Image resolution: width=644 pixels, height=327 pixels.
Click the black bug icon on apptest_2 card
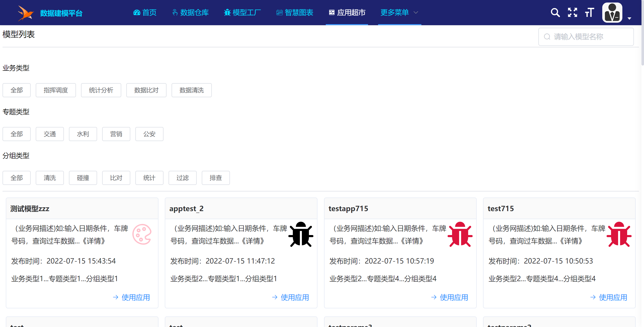coord(301,234)
